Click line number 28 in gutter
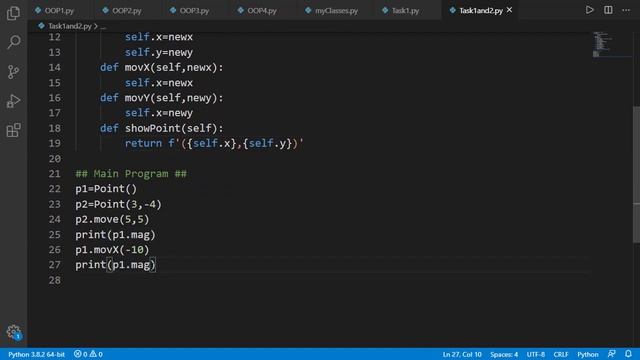This screenshot has width=640, height=360. point(55,280)
